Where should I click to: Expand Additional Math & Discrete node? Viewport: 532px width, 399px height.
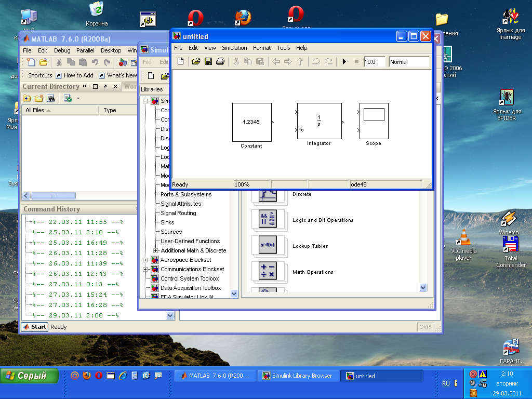[x=155, y=250]
